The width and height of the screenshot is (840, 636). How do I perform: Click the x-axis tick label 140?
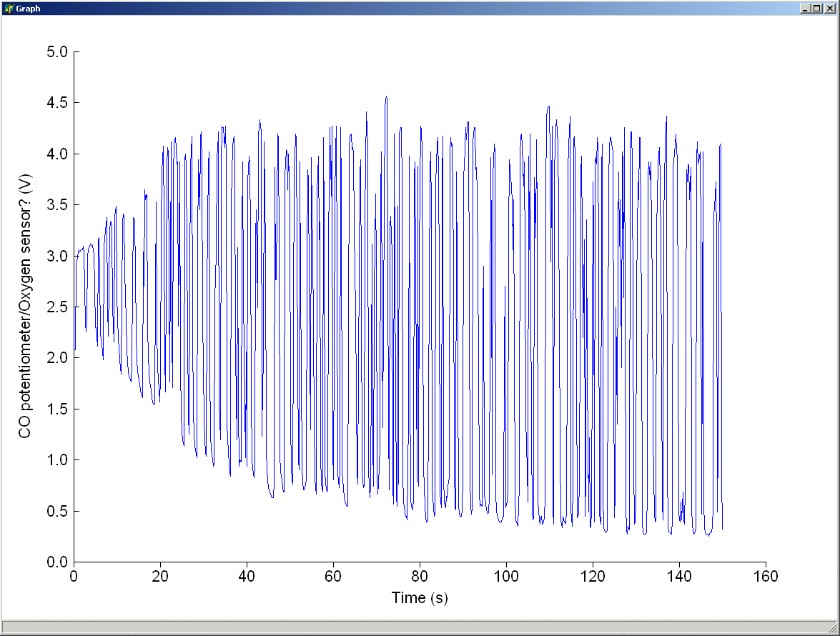coord(679,577)
